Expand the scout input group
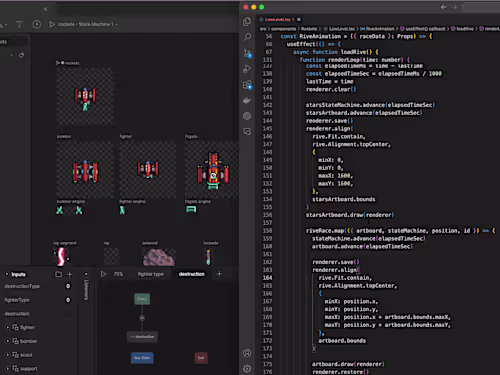The image size is (500, 375). 8,355
